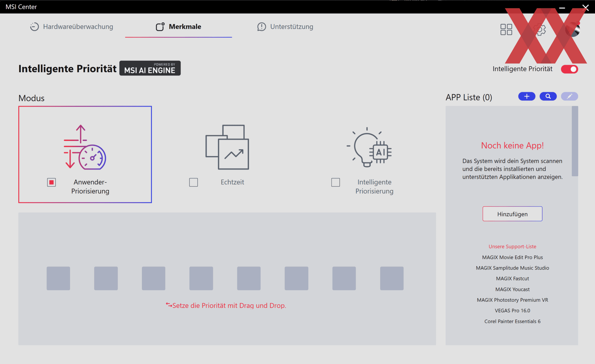Click the MSI AI ENGINE badge
This screenshot has width=595, height=364.
(150, 68)
